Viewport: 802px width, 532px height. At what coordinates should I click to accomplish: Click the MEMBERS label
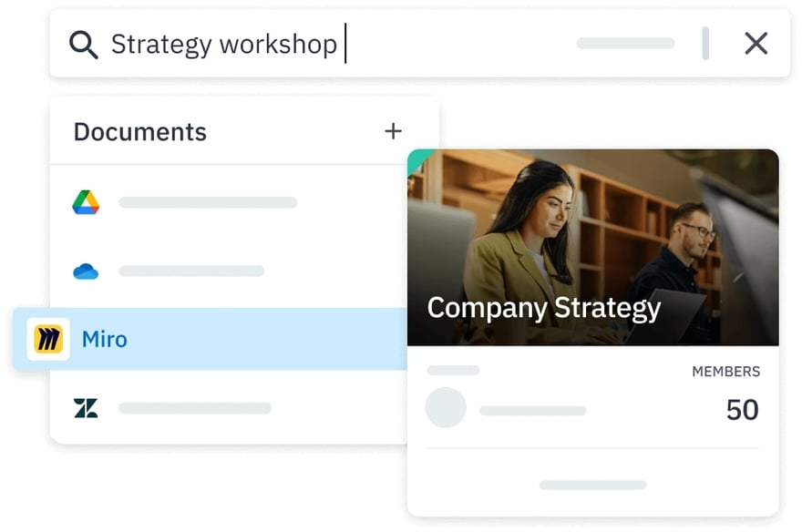pos(725,372)
